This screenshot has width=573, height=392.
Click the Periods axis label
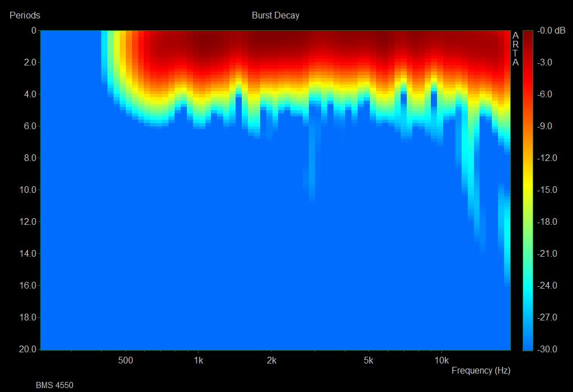(25, 16)
